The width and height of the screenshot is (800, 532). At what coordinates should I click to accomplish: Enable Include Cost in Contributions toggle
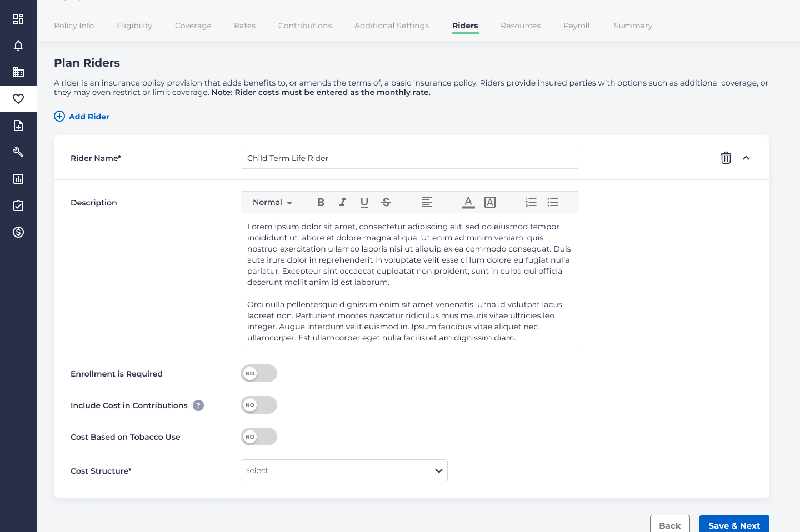[259, 405]
